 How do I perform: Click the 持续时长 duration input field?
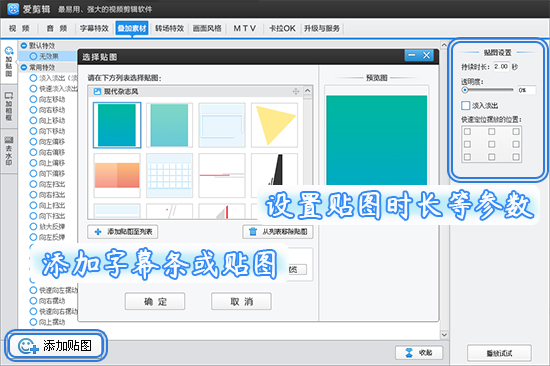pos(501,67)
